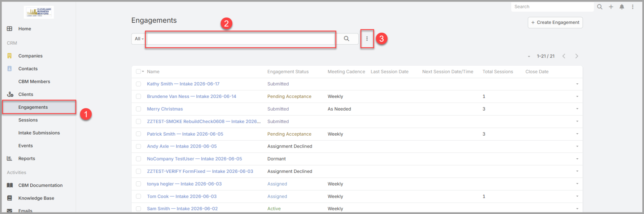
Task: Click the Emails envelope icon
Action: 10,211
